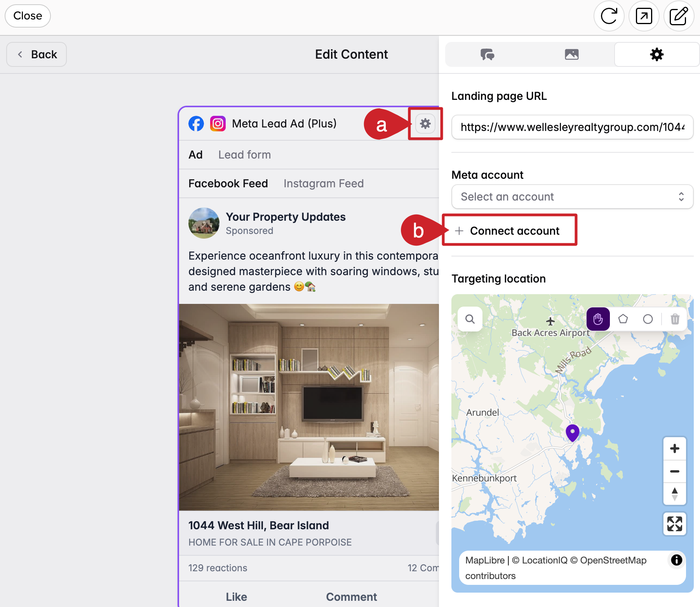
Task: Click the Connect account button
Action: [x=507, y=231]
